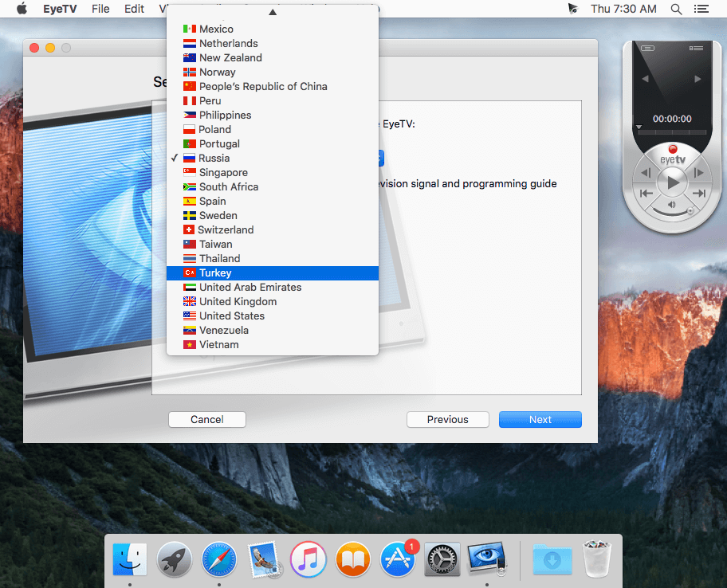Open the EyeTV app in the Dock

pos(486,559)
